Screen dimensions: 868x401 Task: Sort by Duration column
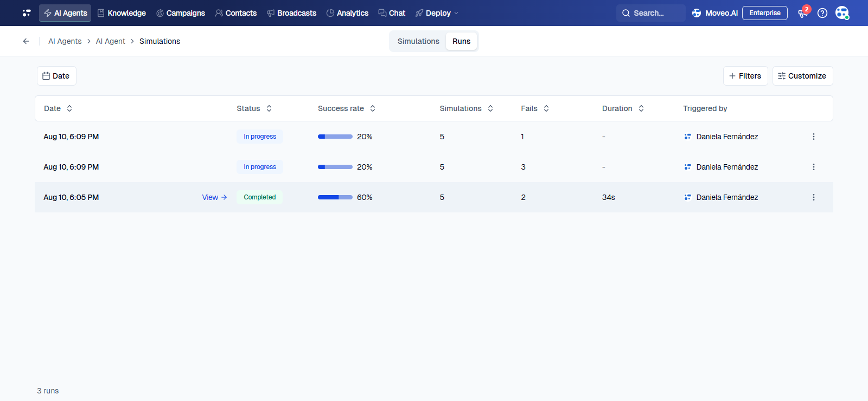click(x=623, y=108)
